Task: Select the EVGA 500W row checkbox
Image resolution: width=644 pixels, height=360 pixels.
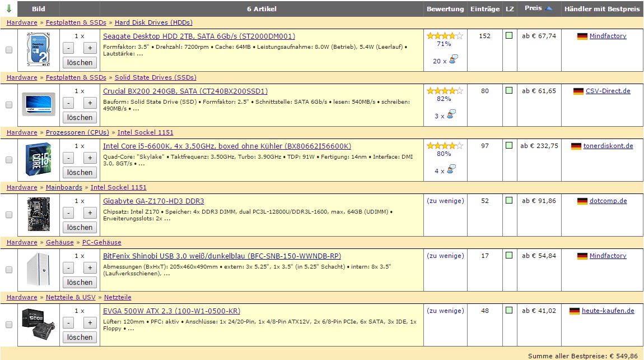Action: (x=8, y=325)
